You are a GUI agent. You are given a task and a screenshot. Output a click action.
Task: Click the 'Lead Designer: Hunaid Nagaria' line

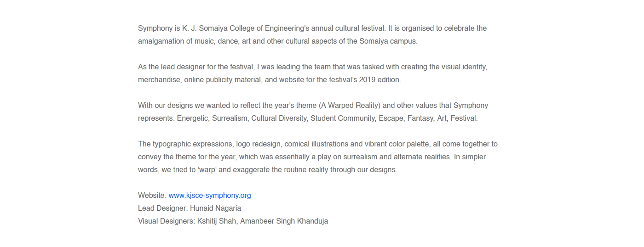[190, 208]
